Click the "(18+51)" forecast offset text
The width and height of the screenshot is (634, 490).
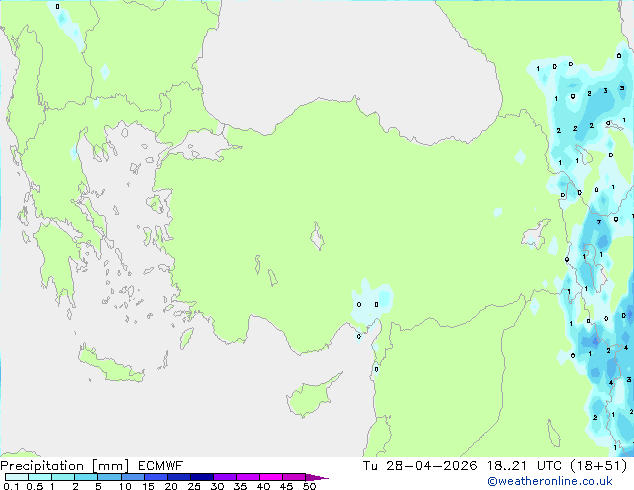pyautogui.click(x=598, y=466)
